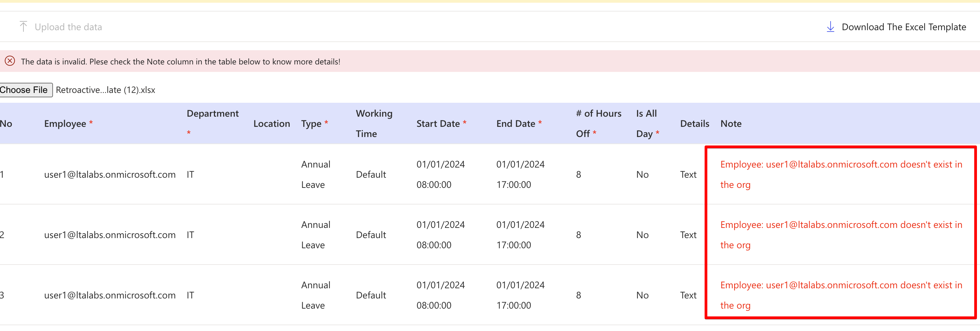Click the # of Hours Off header

pos(598,123)
